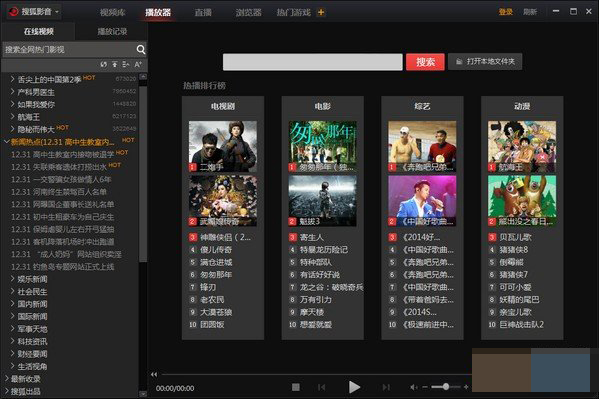
Task: Switch to the 视频库 tab
Action: (x=113, y=12)
